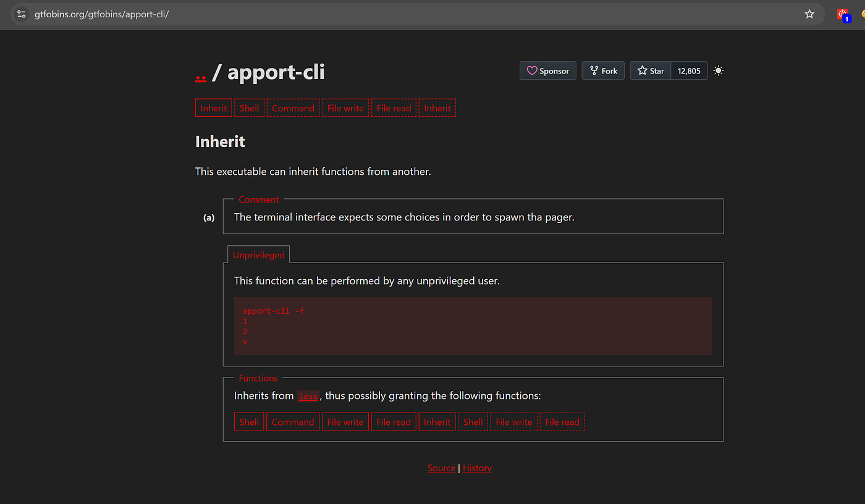Image resolution: width=865 pixels, height=504 pixels.
Task: Click solid File write tag in Functions
Action: pyautogui.click(x=345, y=422)
